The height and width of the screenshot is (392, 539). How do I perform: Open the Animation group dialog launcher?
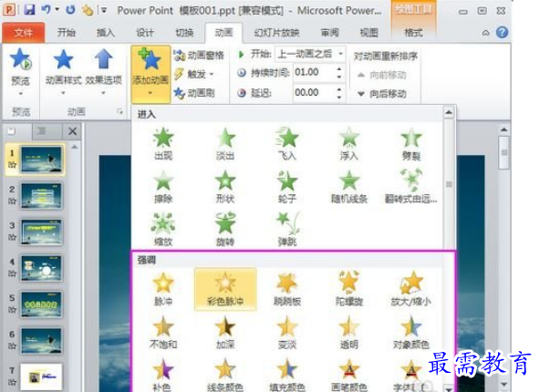pyautogui.click(x=119, y=111)
